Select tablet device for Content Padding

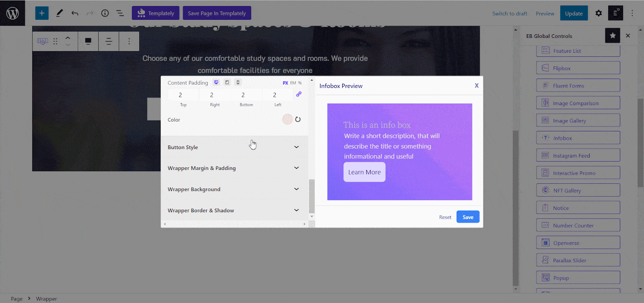(227, 82)
